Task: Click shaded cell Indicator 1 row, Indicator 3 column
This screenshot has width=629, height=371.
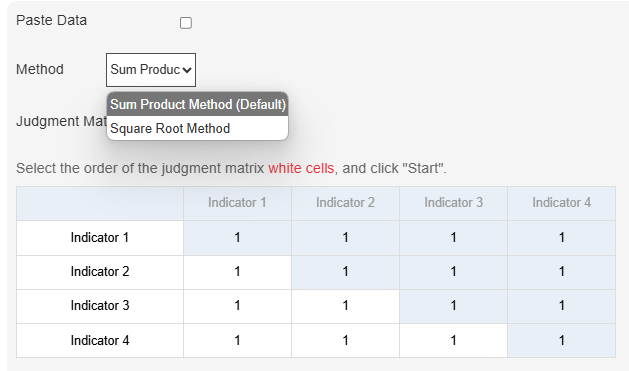Action: pyautogui.click(x=453, y=238)
